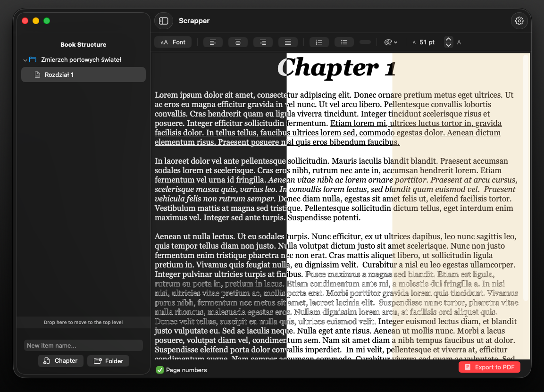The image size is (544, 392).
Task: Click the Book Structure sidebar title
Action: click(x=83, y=45)
